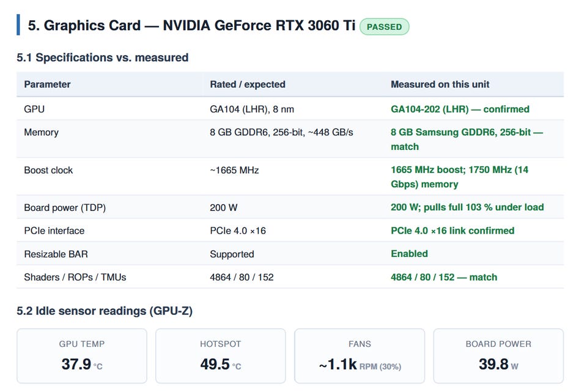The height and width of the screenshot is (392, 587).
Task: Select '8 GB Samsung GDDR6, 256-bit — match' value
Action: pyautogui.click(x=467, y=139)
